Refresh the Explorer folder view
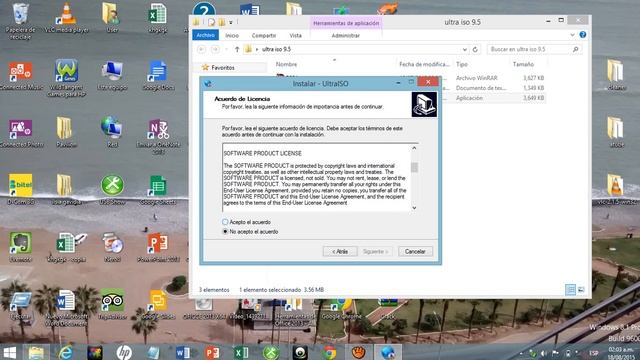640x360 pixels. tap(475, 49)
